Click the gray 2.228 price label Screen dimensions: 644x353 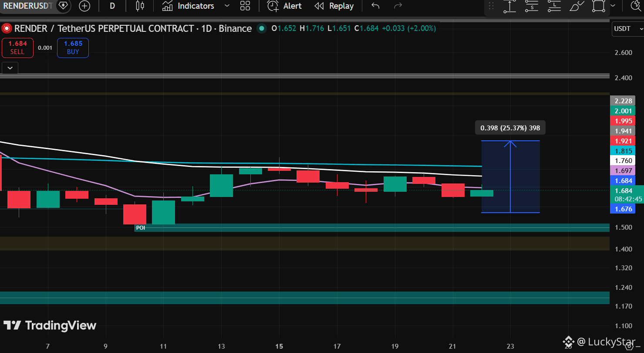(x=624, y=101)
